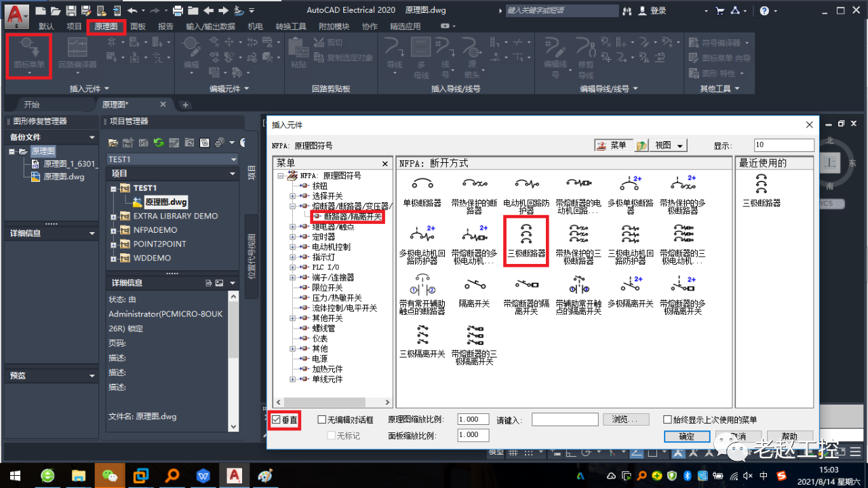Image resolution: width=868 pixels, height=488 pixels.
Task: Pick the 带熔断器的隔离开关 symbol
Action: [x=527, y=295]
